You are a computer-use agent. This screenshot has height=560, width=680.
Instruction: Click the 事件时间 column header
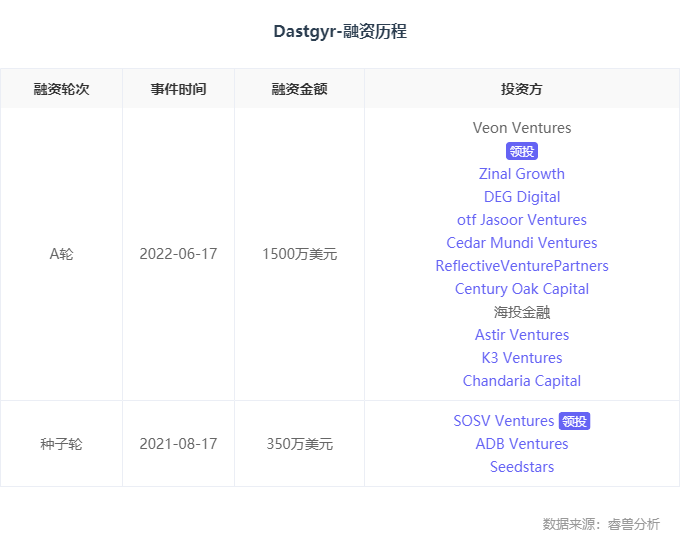[x=178, y=89]
